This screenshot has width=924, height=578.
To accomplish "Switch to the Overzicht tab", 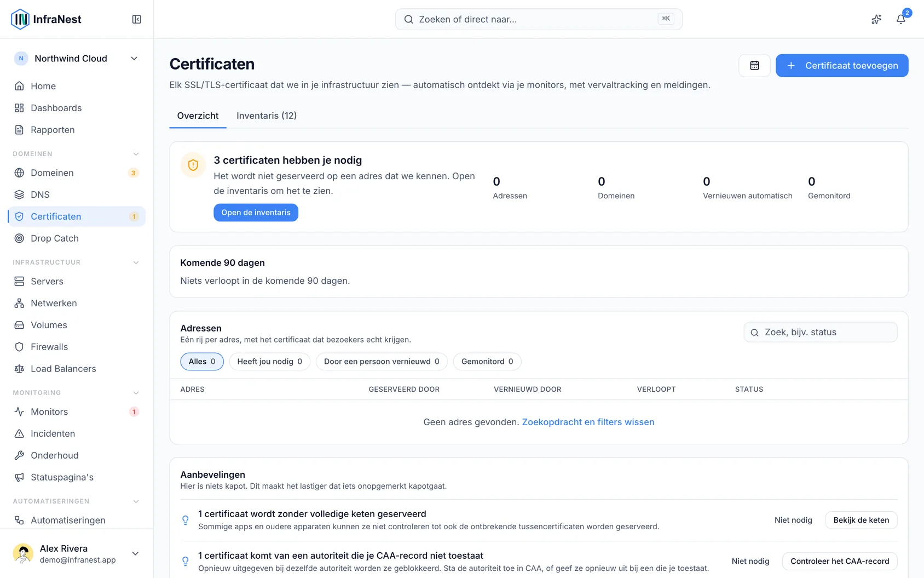I will click(x=198, y=116).
